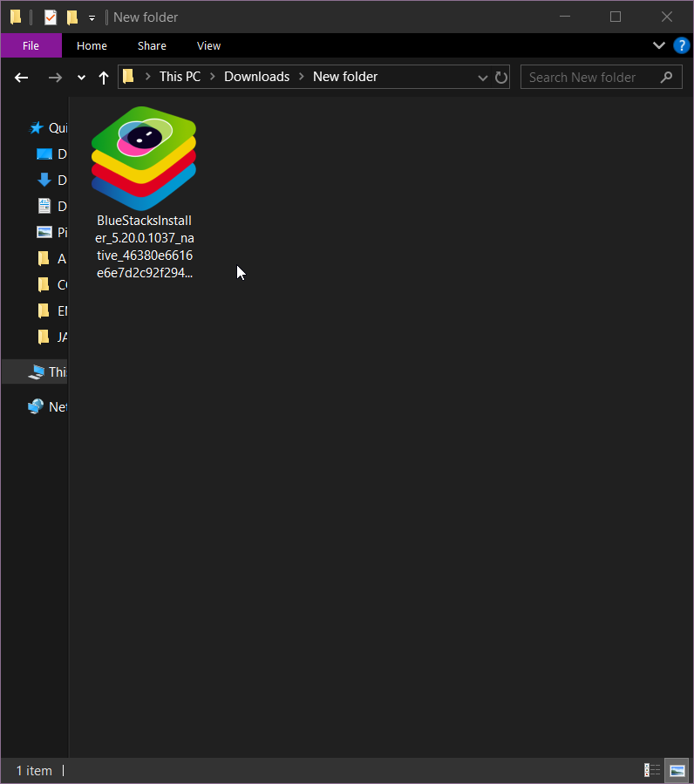Image resolution: width=694 pixels, height=784 pixels.
Task: Click the search magnifier icon
Action: point(666,77)
